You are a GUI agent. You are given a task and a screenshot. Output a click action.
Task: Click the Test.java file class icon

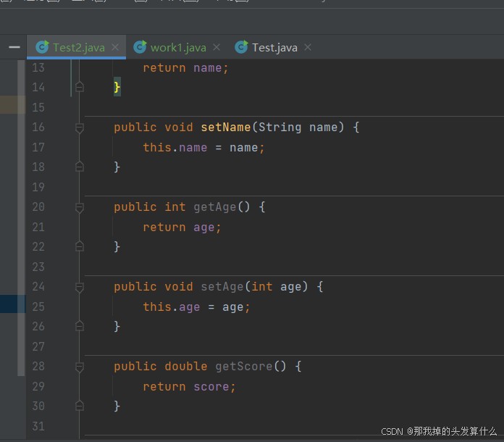click(241, 47)
